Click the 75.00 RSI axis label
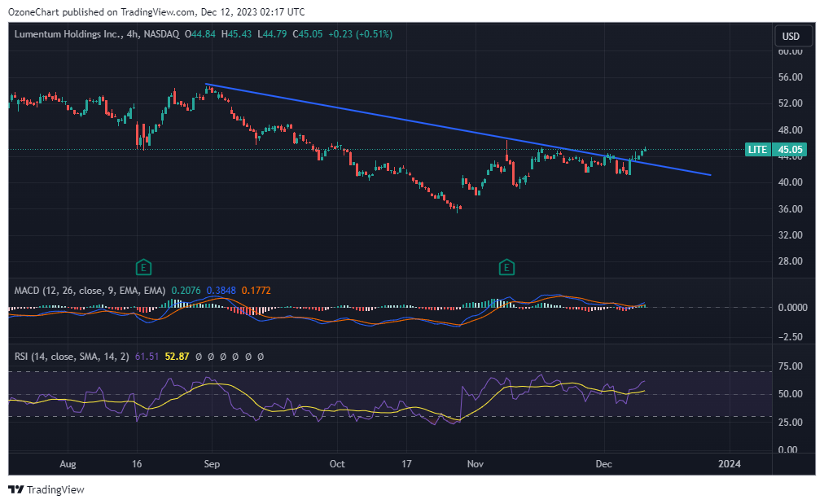824x504 pixels. (x=791, y=366)
